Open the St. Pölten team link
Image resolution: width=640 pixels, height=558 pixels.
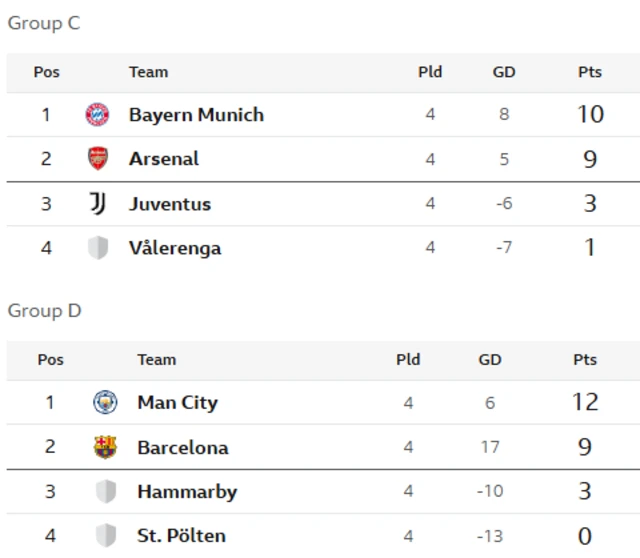(x=181, y=536)
